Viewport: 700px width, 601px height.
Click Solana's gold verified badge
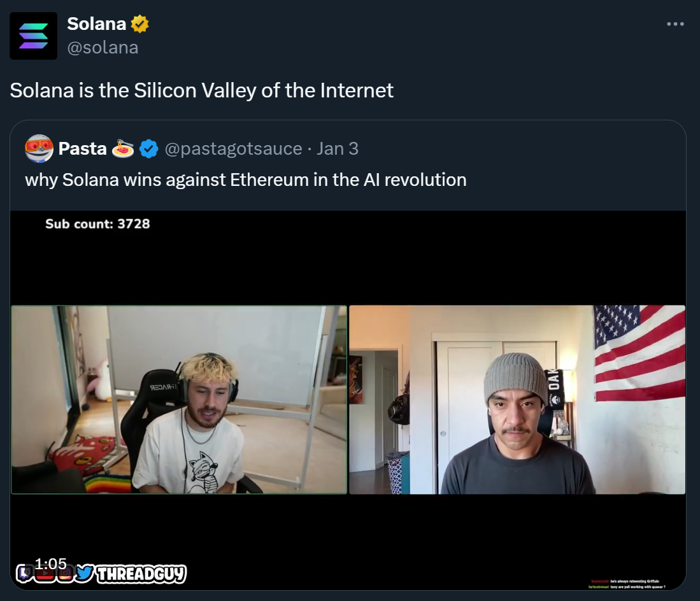[139, 24]
